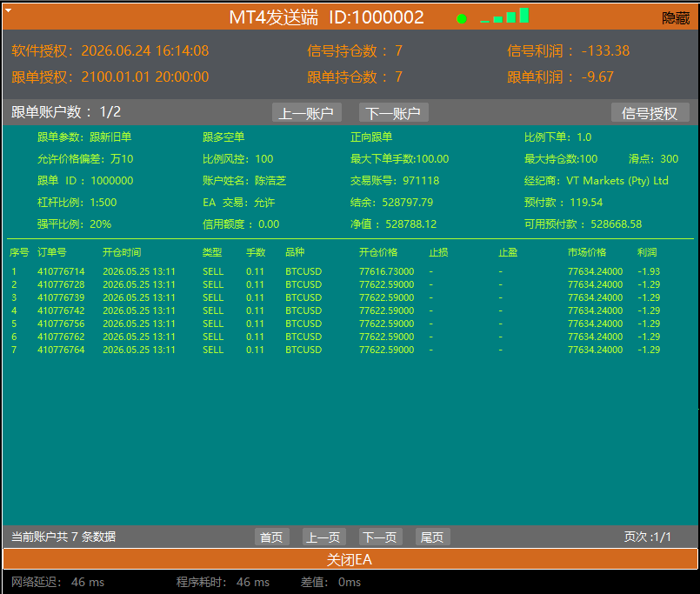Click the green signal strength bars
Viewport: 700px width, 594px height.
click(504, 16)
